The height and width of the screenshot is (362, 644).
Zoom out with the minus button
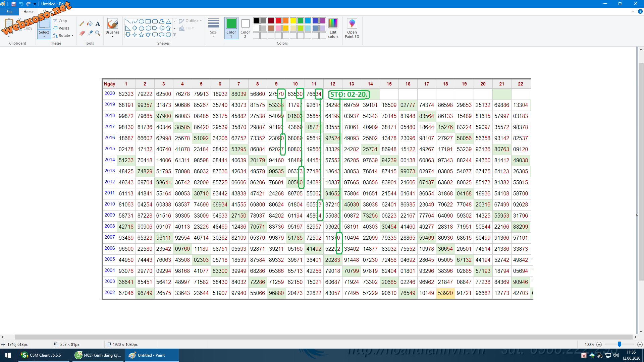[x=599, y=345]
